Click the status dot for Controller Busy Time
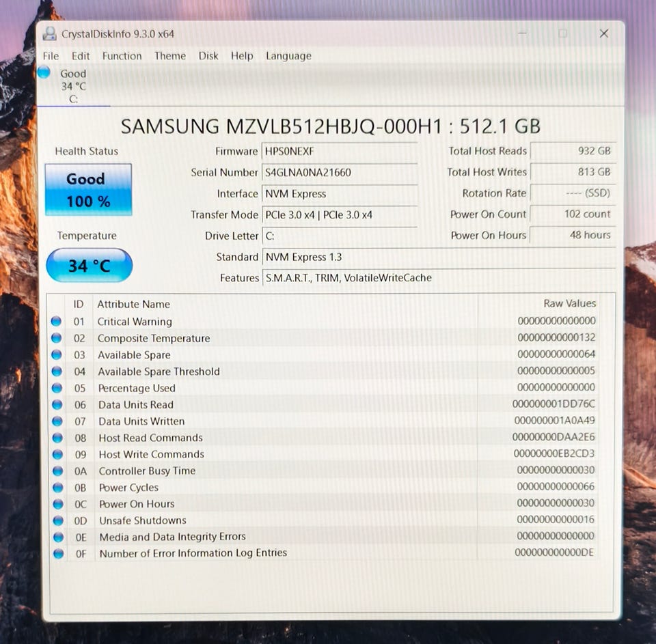The image size is (656, 644). [57, 471]
